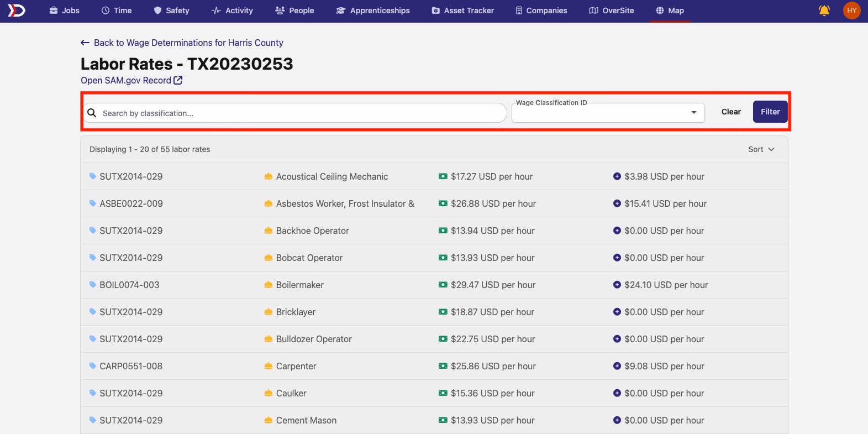This screenshot has height=434, width=868.
Task: Click the app logo in top-left corner
Action: (x=16, y=11)
